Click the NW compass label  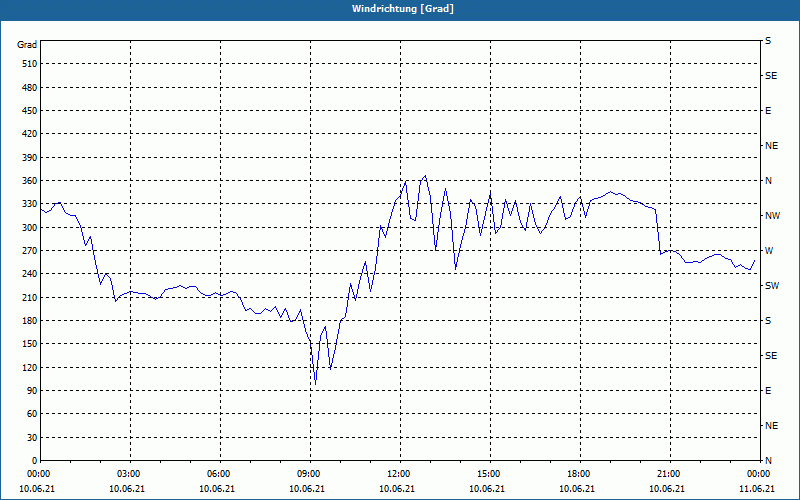[x=772, y=216]
